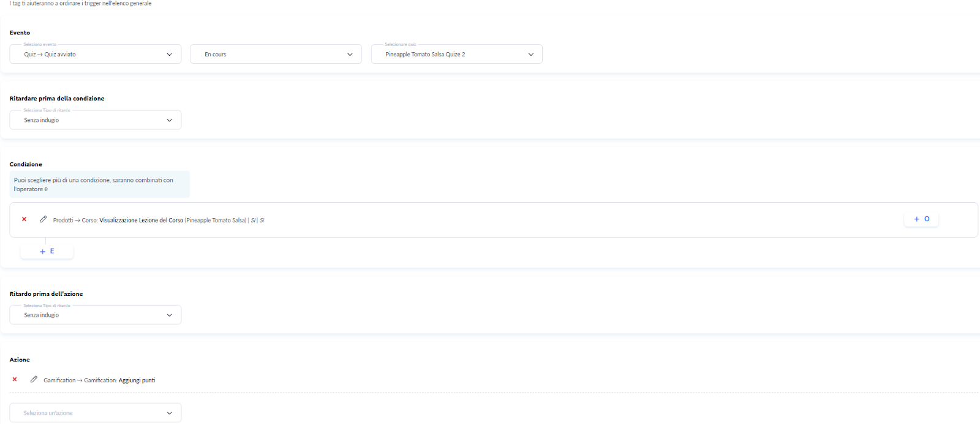Open the Quiz avviato event dropdown
980x424 pixels.
pyautogui.click(x=96, y=54)
